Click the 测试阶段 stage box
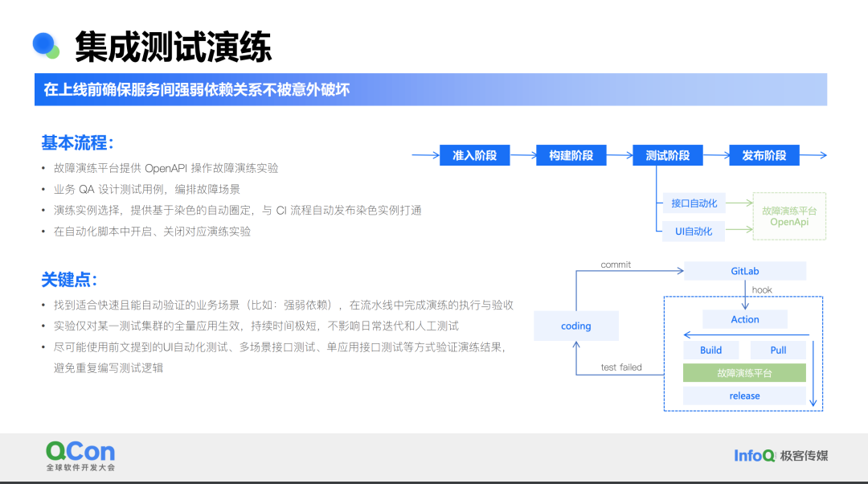 point(668,156)
